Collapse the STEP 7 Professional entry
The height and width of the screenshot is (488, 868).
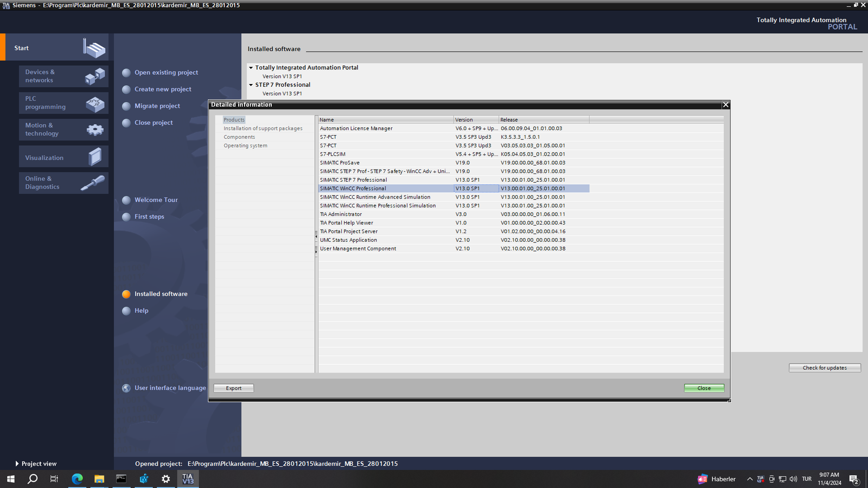coord(251,85)
